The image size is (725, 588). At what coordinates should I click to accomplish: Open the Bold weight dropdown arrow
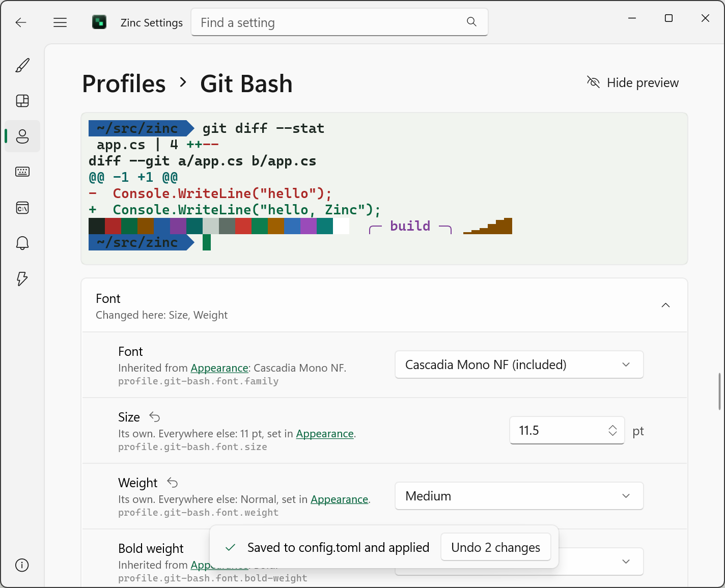point(626,562)
